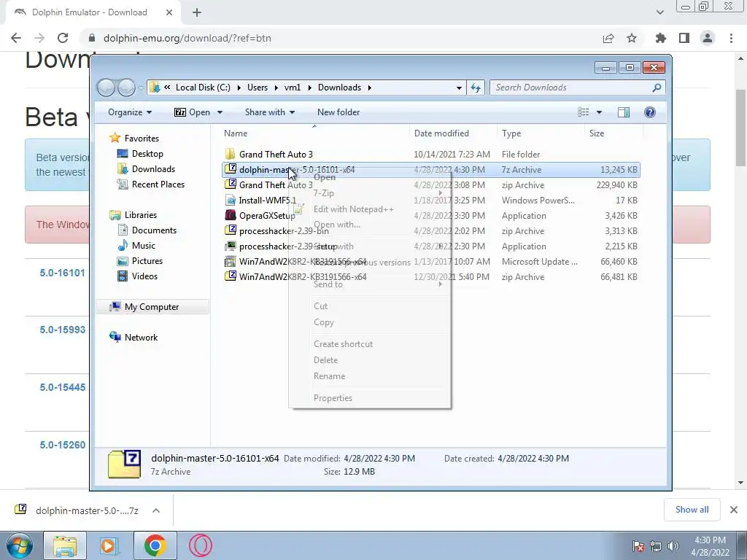Viewport: 747px width, 560px height.
Task: Click Chrome address bar URL
Action: [x=187, y=38]
